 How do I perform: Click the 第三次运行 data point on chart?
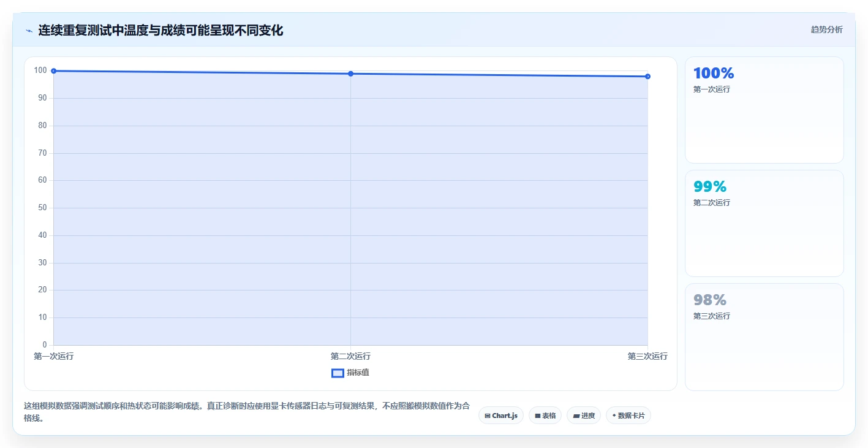tap(647, 77)
